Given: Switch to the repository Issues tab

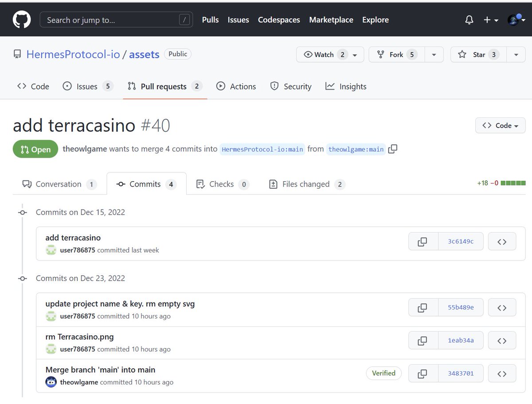Looking at the screenshot, I should coord(88,86).
